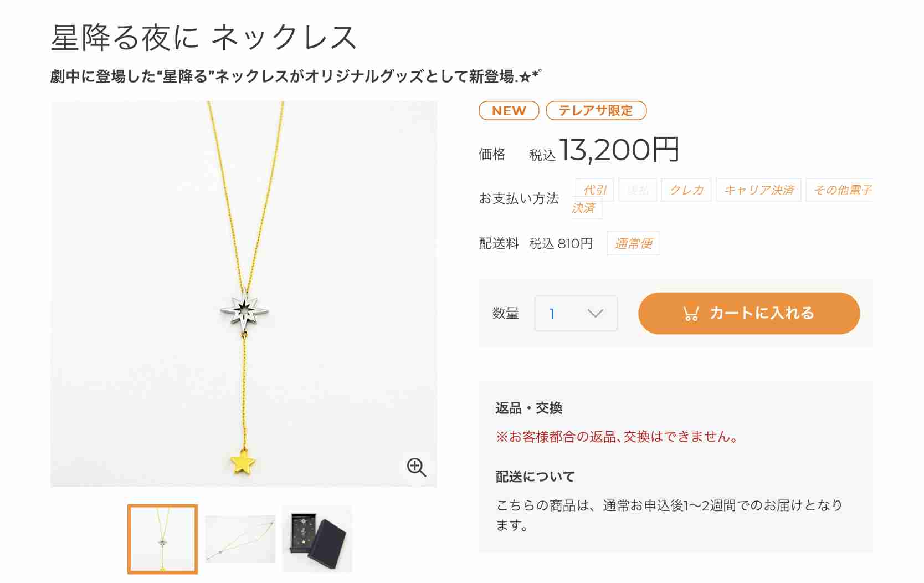Click the キャリア決済 payment tag
Image resolution: width=924 pixels, height=583 pixels.
pyautogui.click(x=759, y=190)
